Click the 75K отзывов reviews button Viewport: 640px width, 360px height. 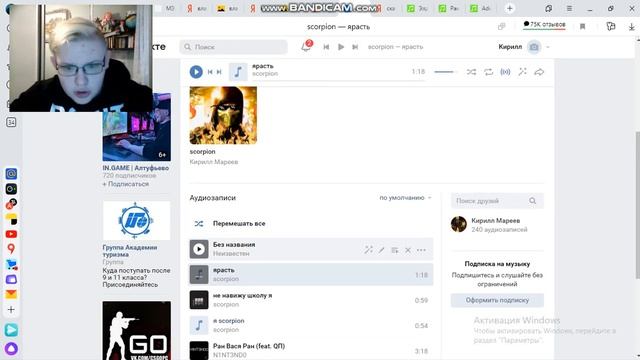[x=544, y=24]
